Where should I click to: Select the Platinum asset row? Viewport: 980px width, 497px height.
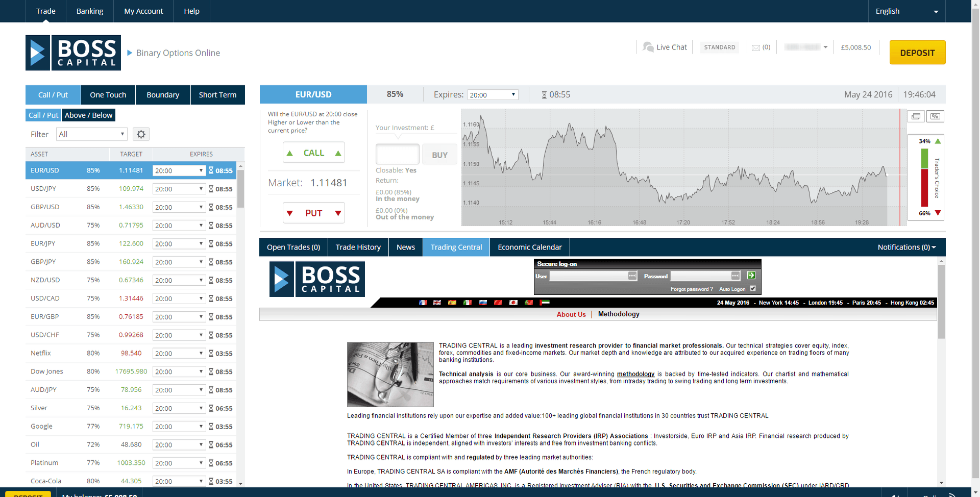[x=131, y=463]
